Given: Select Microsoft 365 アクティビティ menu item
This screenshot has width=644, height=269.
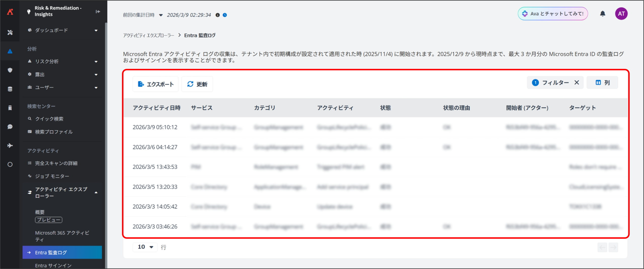Looking at the screenshot, I should (x=62, y=236).
